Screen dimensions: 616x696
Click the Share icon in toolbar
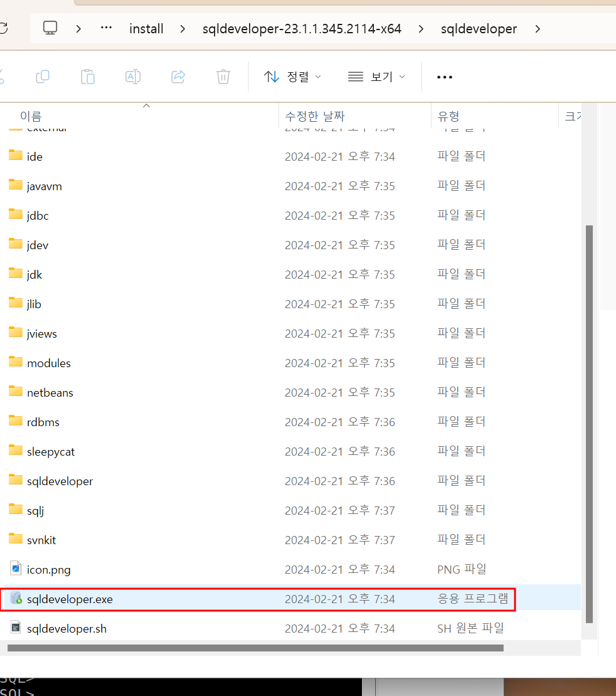[x=178, y=77]
